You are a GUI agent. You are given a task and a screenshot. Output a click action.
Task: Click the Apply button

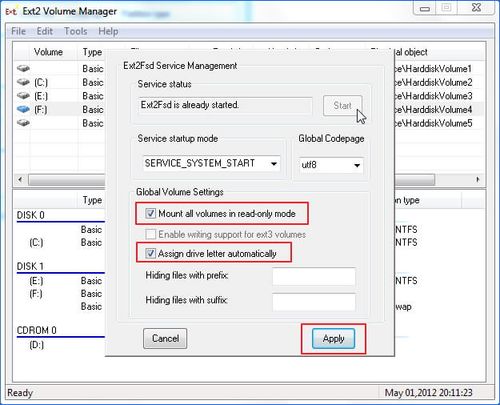[x=333, y=339]
